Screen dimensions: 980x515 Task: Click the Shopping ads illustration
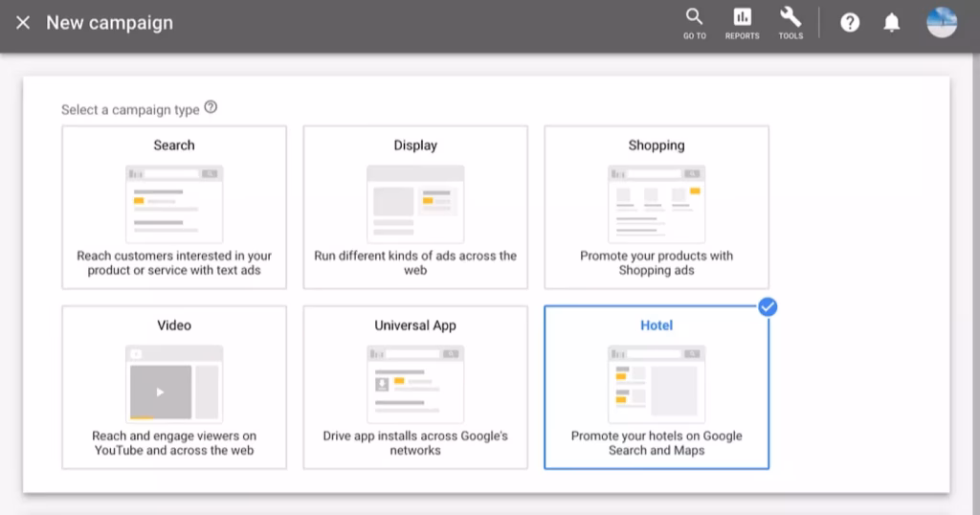coord(657,204)
